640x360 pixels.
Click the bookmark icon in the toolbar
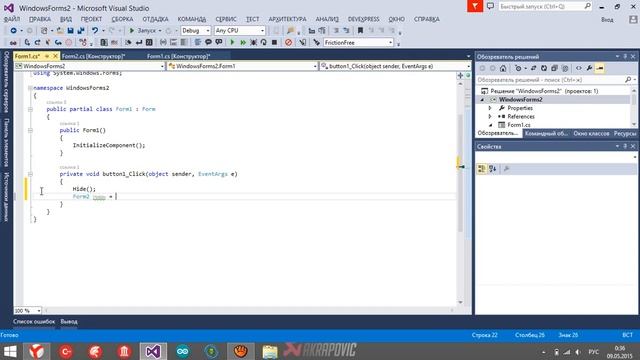[x=360, y=31]
